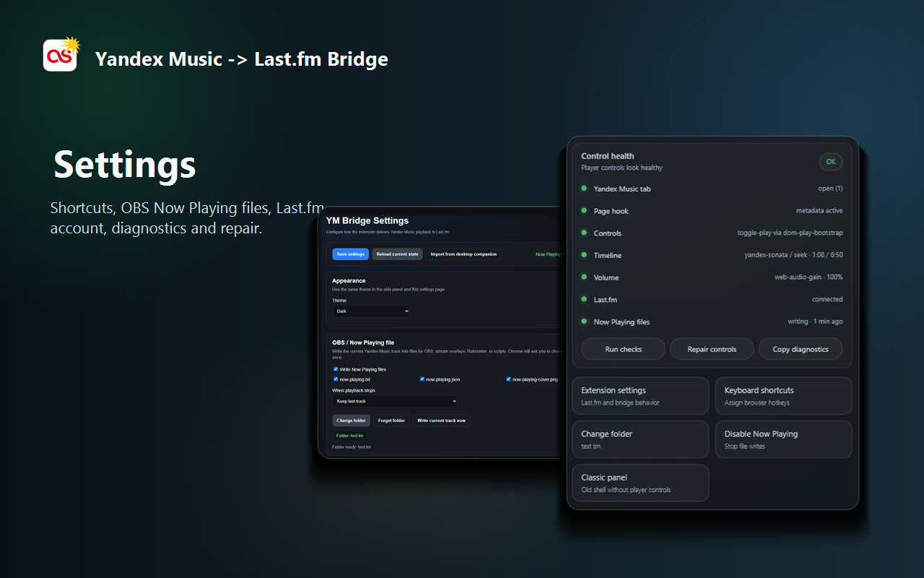Screen dimensions: 924x578
Task: Click the Control health heading
Action: (608, 156)
